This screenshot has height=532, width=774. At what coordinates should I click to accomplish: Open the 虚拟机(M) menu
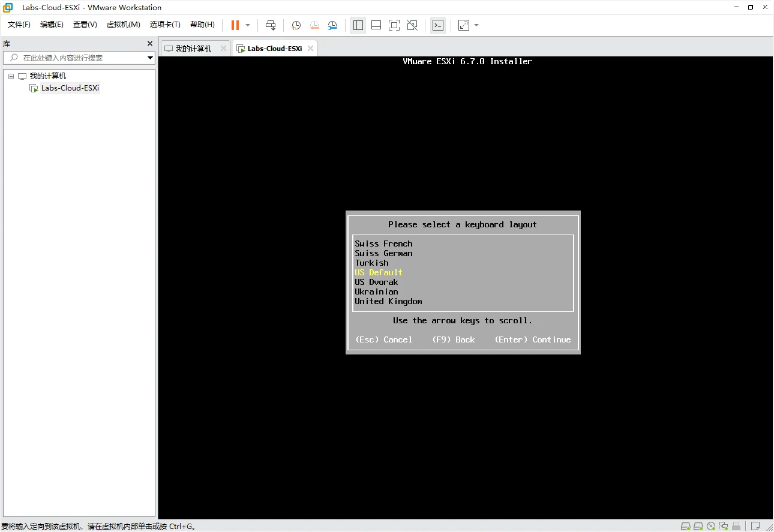point(123,25)
